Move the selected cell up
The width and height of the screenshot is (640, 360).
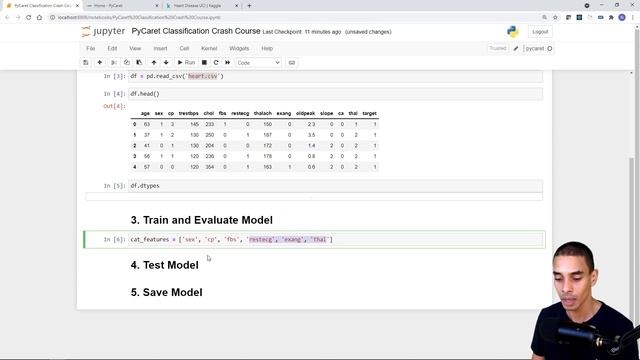pos(154,62)
